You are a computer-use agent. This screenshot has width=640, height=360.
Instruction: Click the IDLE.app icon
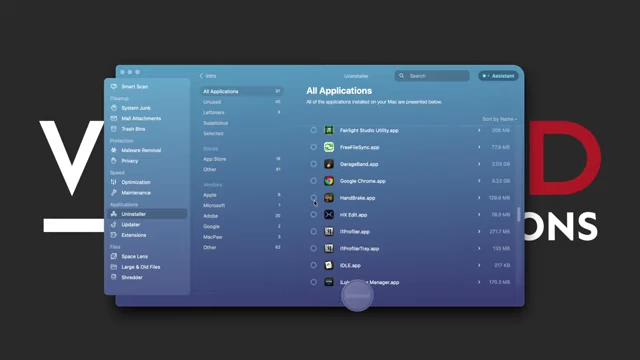click(329, 265)
